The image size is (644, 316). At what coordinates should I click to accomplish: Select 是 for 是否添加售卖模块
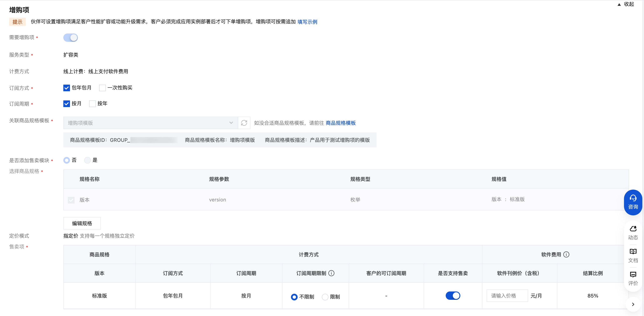[x=87, y=160]
